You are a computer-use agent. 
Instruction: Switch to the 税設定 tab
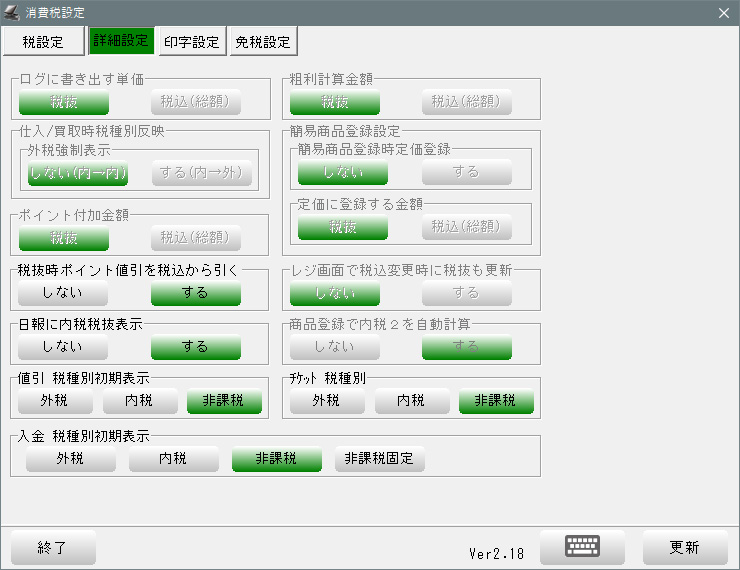pyautogui.click(x=43, y=42)
